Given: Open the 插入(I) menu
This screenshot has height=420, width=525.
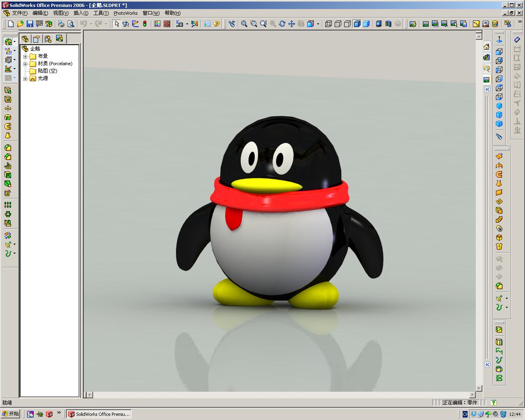Looking at the screenshot, I should point(81,13).
